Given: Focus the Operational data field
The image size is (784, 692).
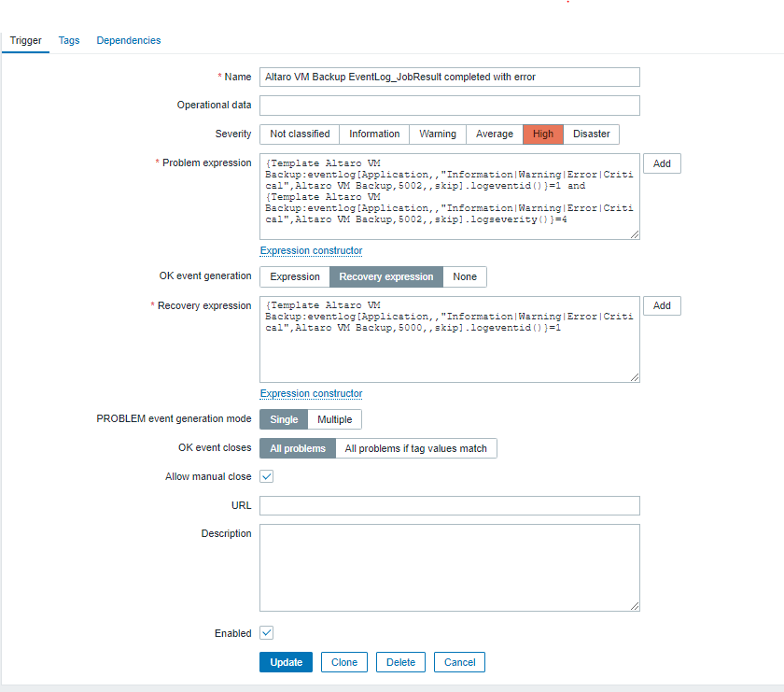Looking at the screenshot, I should 450,106.
